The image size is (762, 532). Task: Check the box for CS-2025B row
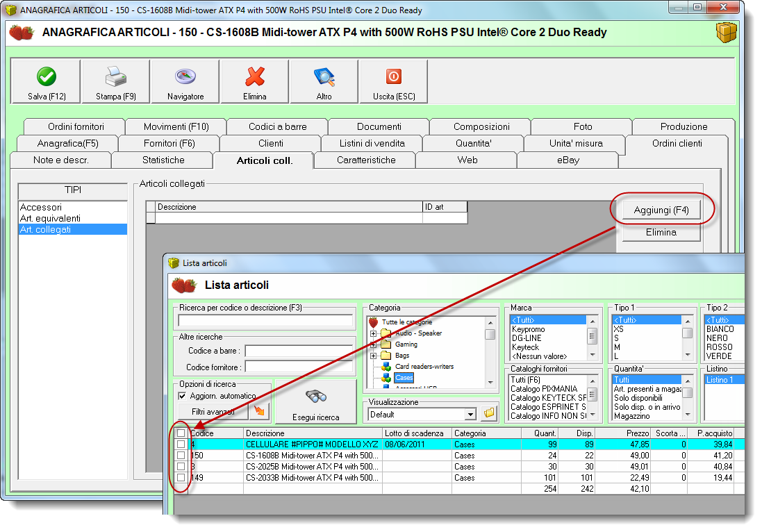(181, 467)
